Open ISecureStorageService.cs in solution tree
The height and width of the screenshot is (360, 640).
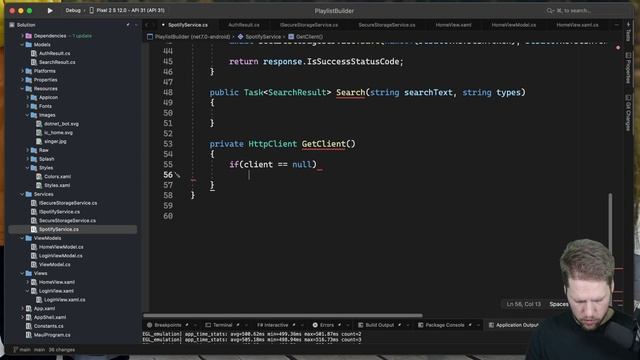point(68,203)
